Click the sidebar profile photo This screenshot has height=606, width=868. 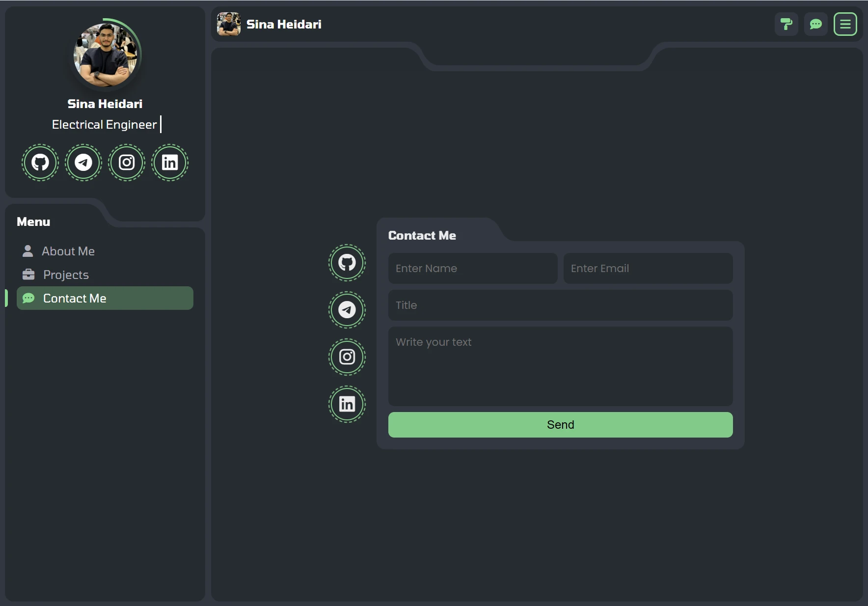105,55
